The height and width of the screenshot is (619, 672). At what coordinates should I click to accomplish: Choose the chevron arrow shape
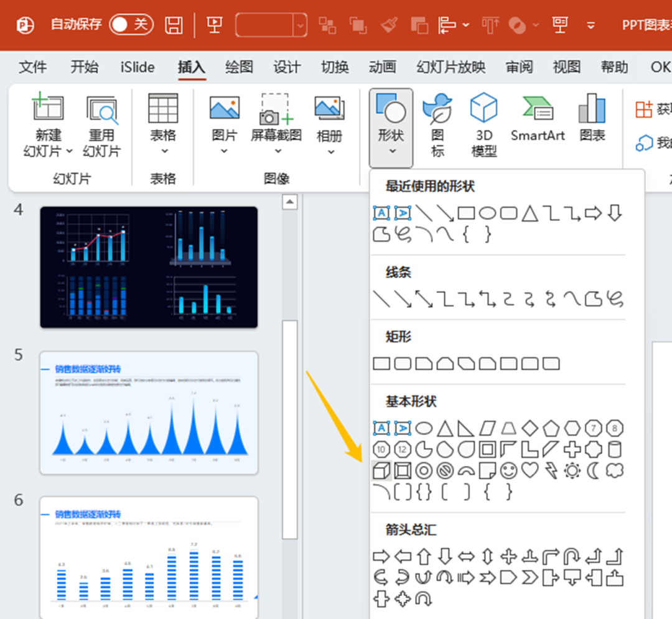click(530, 578)
